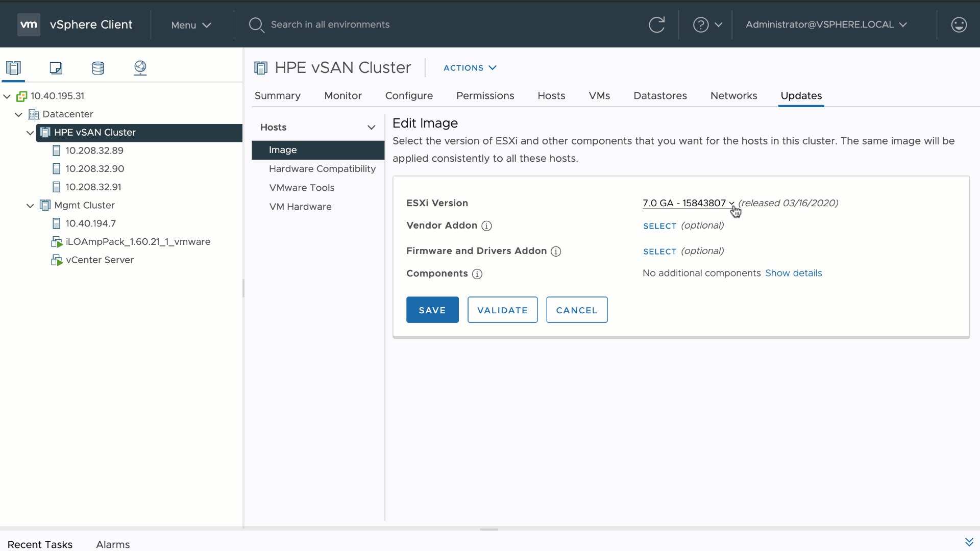This screenshot has height=551, width=980.
Task: Select host 10.40.194.7 in tree
Action: (90, 223)
